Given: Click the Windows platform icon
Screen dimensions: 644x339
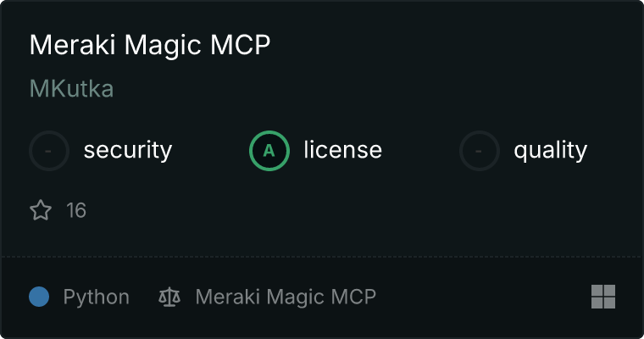Looking at the screenshot, I should click(x=603, y=297).
